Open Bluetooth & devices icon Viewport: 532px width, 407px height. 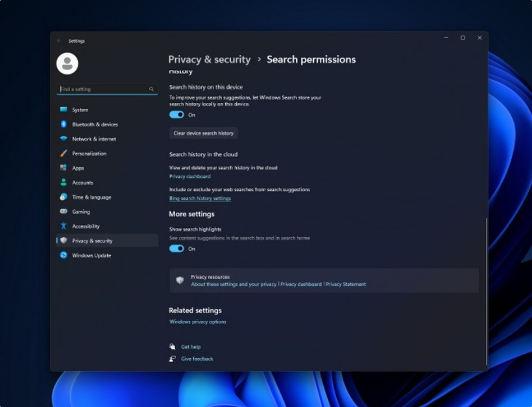click(x=64, y=124)
